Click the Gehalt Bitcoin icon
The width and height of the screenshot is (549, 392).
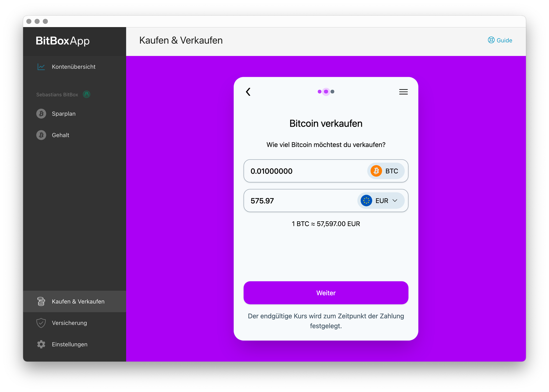pyautogui.click(x=41, y=135)
